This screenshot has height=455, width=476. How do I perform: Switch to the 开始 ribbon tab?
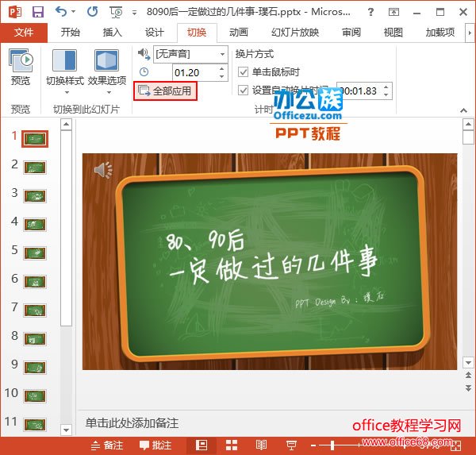[71, 33]
